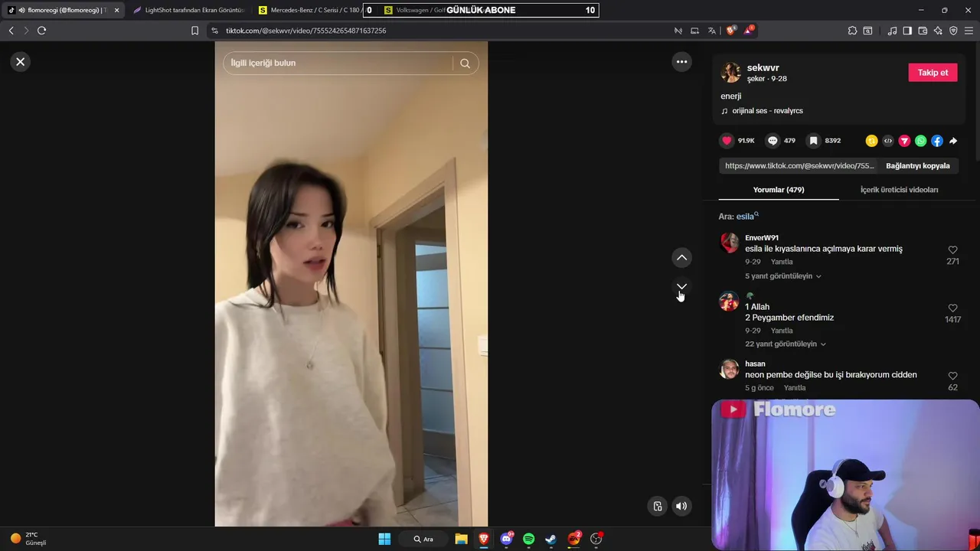Open the browser extensions puzzle icon
980x551 pixels.
coord(852,31)
